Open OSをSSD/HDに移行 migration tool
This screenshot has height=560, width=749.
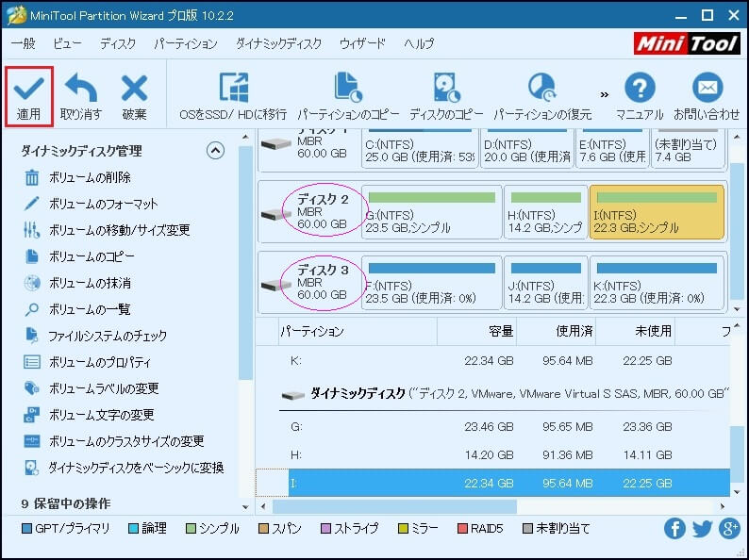[x=233, y=97]
